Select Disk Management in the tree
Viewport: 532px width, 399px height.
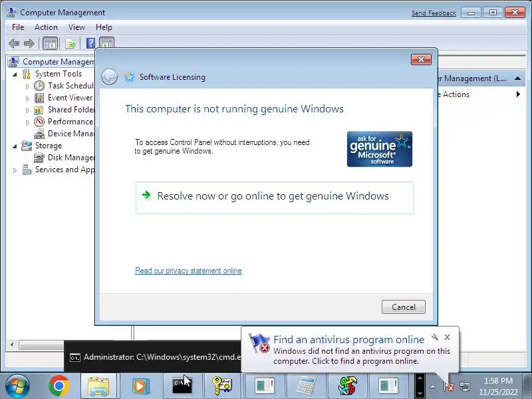(x=71, y=158)
